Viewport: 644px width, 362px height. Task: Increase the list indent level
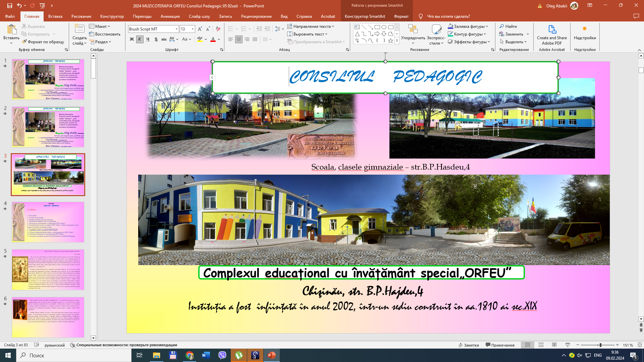(x=267, y=29)
